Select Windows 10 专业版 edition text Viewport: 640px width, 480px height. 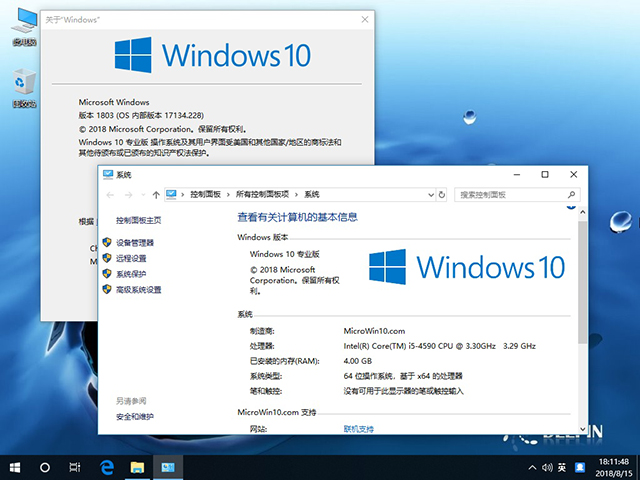[284, 254]
